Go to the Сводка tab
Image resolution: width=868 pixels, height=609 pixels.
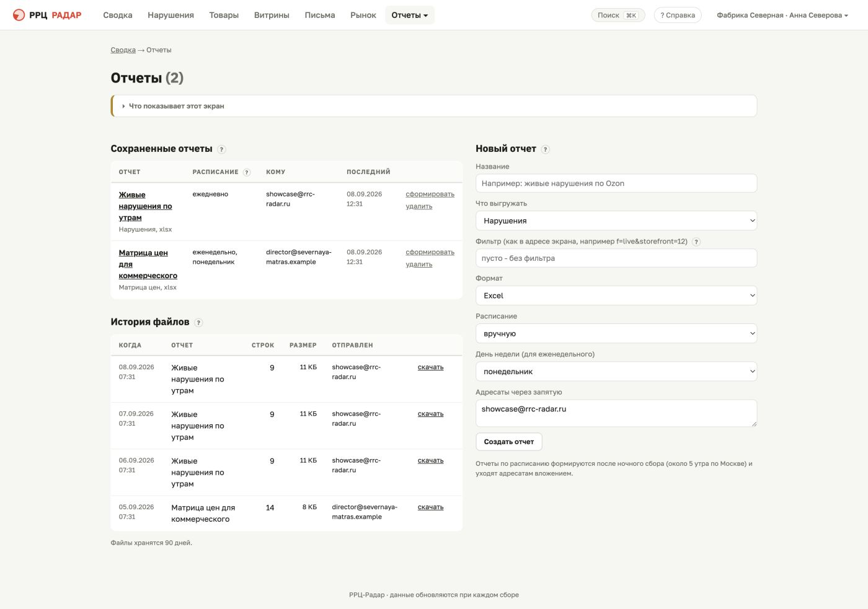coord(118,15)
